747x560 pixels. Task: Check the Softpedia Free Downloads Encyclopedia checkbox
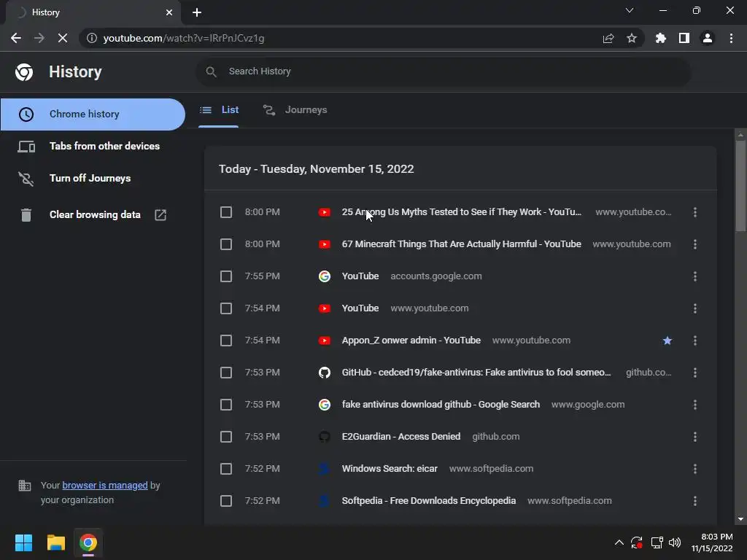click(x=226, y=501)
